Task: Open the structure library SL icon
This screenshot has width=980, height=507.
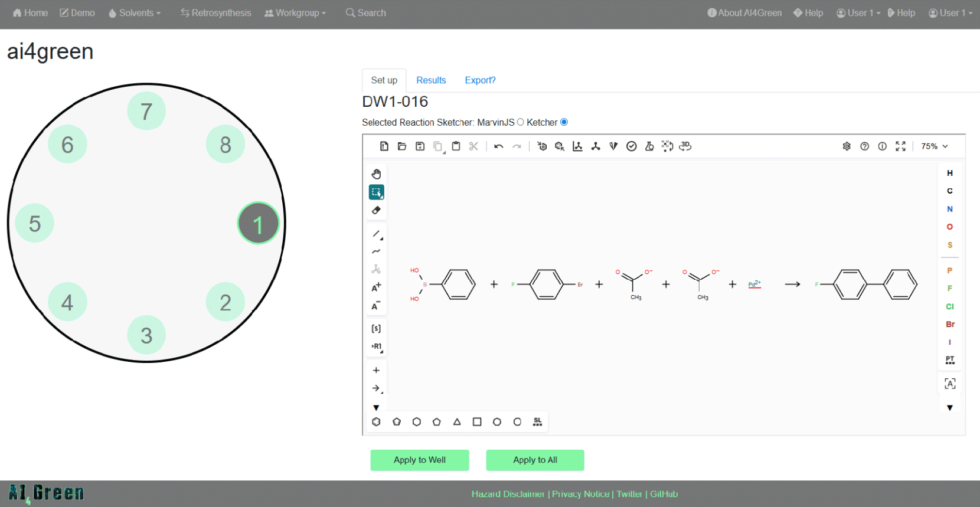Action: pos(537,422)
